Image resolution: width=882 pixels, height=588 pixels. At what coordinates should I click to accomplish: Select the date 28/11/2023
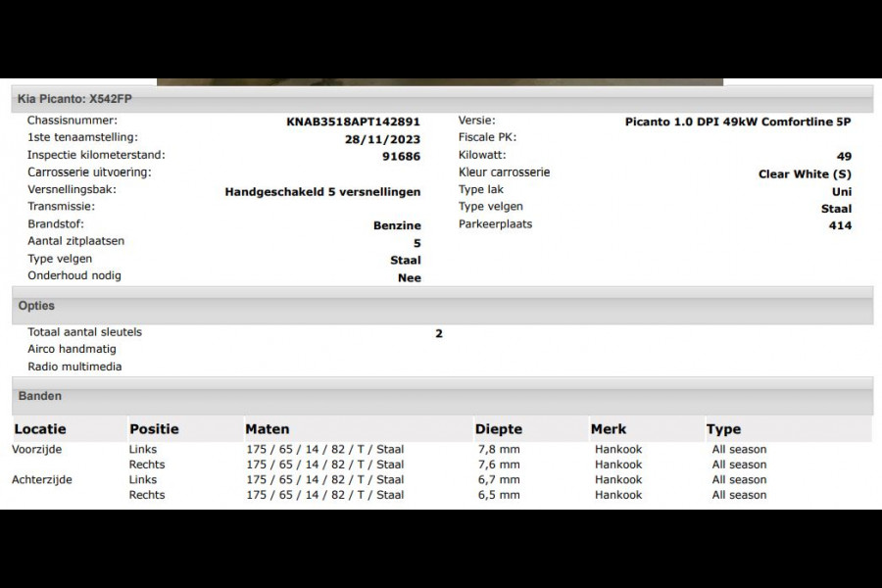tap(382, 139)
